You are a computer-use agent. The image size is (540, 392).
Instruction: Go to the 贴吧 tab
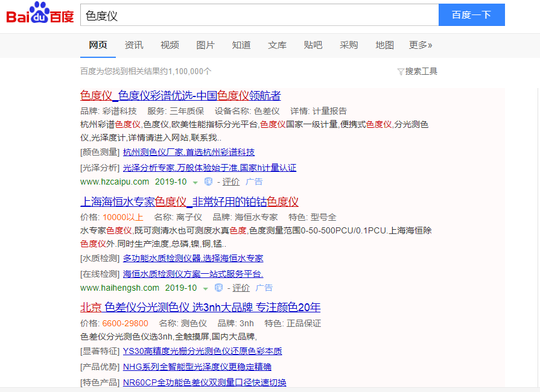click(x=313, y=45)
